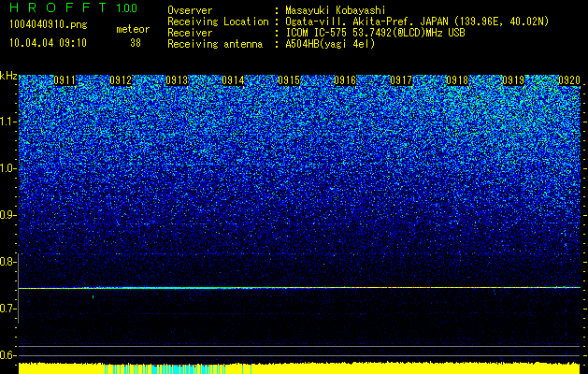
Task: Select the filename 1004040910.png
Action: point(49,24)
